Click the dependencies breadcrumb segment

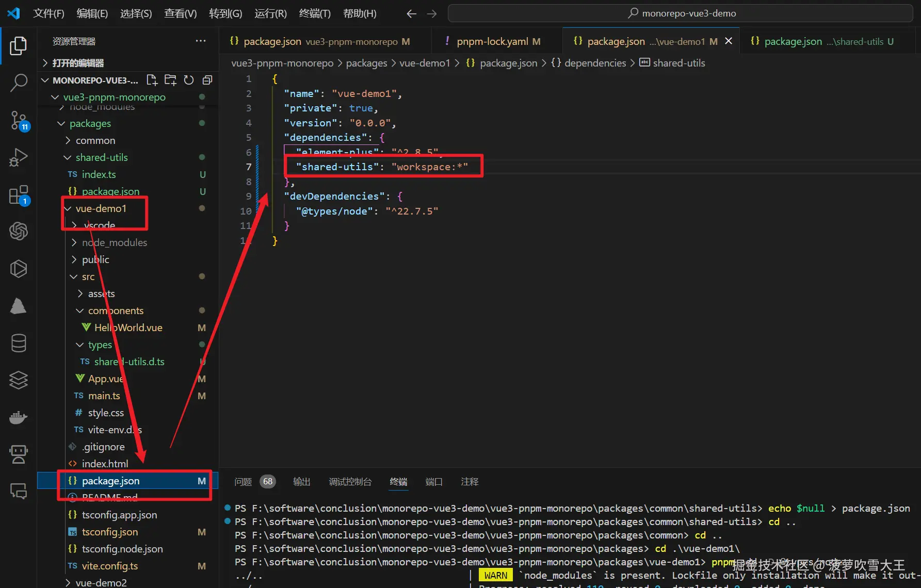pyautogui.click(x=595, y=63)
